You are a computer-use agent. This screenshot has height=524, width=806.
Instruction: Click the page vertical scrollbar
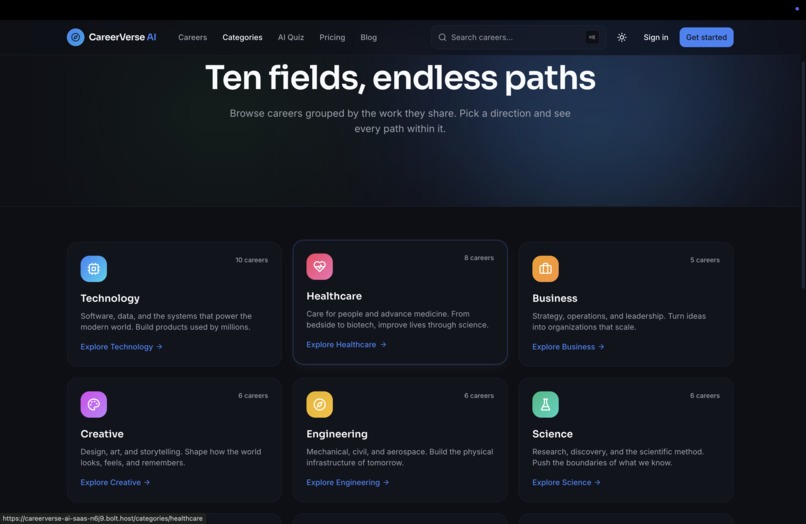tap(803, 175)
